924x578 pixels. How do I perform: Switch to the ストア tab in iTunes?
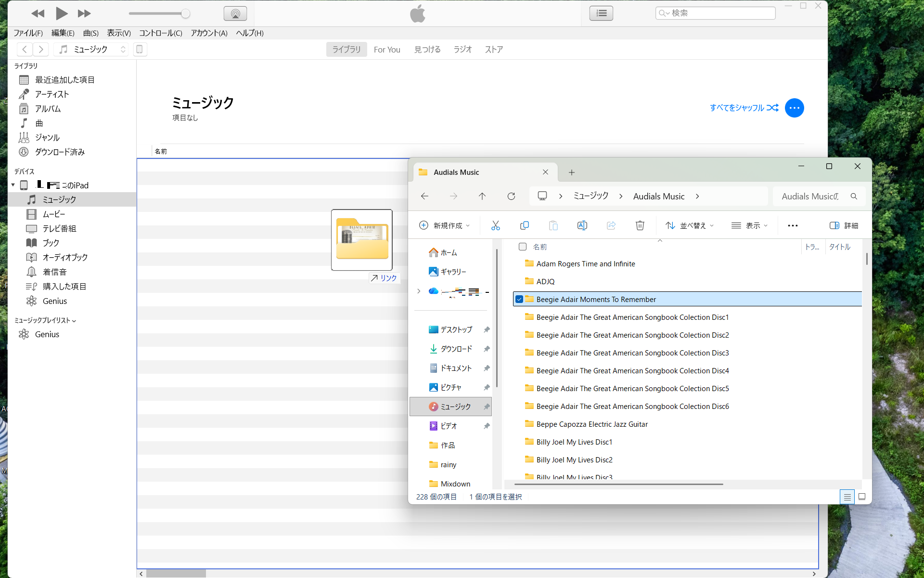pos(494,49)
